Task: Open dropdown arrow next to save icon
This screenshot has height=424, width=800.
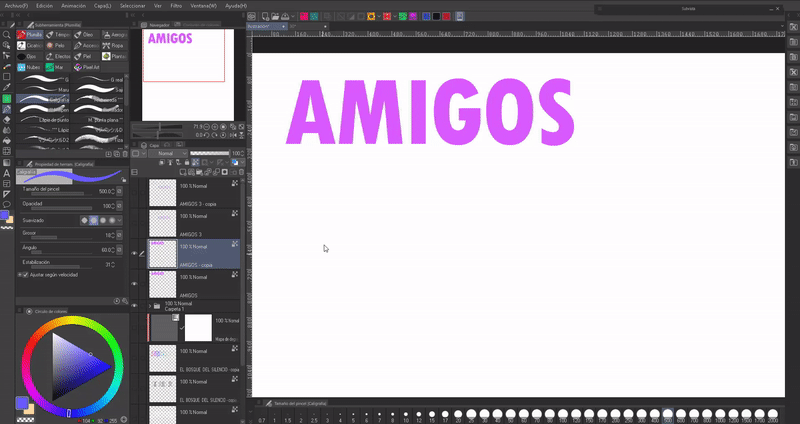Action: tap(292, 16)
